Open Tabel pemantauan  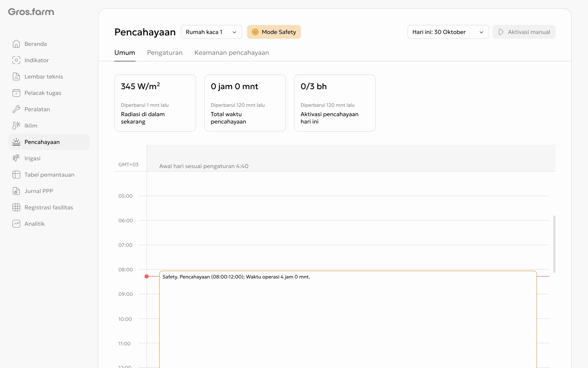point(49,175)
